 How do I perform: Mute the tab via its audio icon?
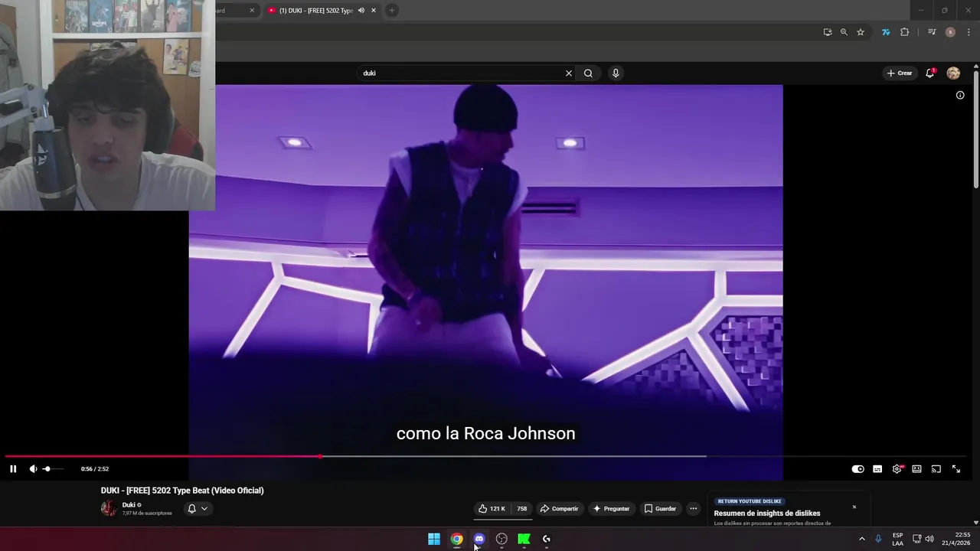pyautogui.click(x=361, y=11)
